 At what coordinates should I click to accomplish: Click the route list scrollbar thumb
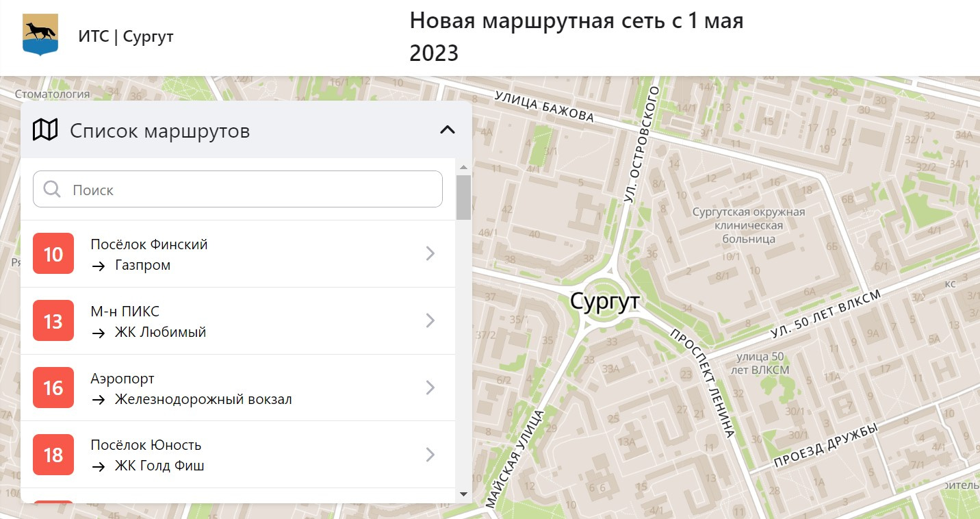click(463, 197)
